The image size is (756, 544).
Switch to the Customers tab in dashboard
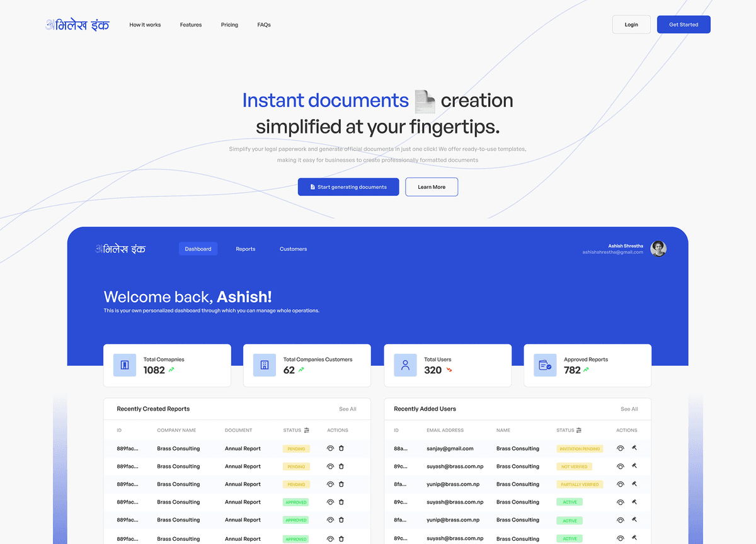tap(293, 249)
